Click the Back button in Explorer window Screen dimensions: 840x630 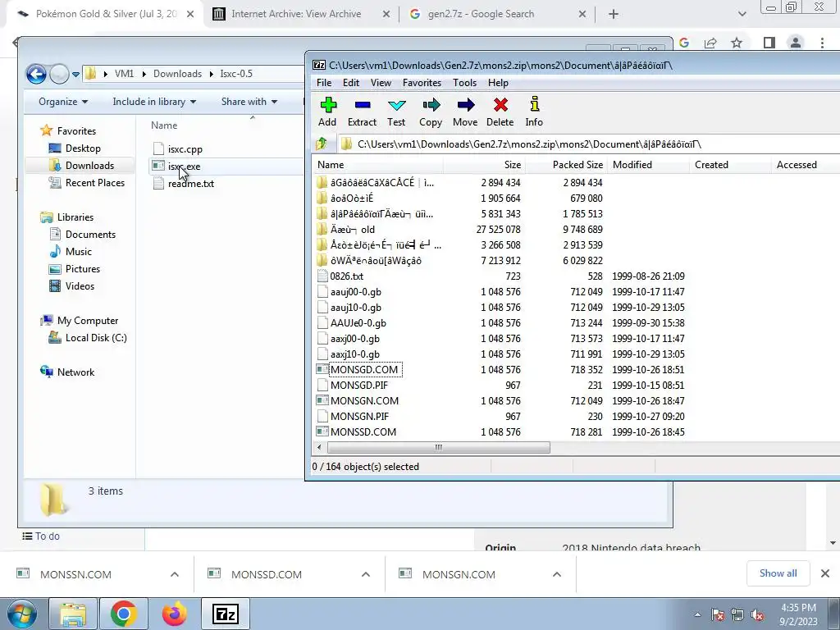[36, 74]
